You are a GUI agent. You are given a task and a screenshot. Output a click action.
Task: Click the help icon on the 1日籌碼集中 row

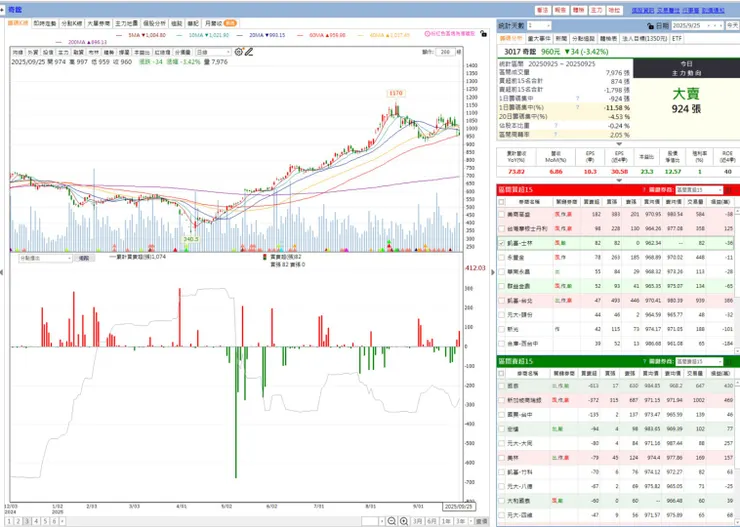577,99
